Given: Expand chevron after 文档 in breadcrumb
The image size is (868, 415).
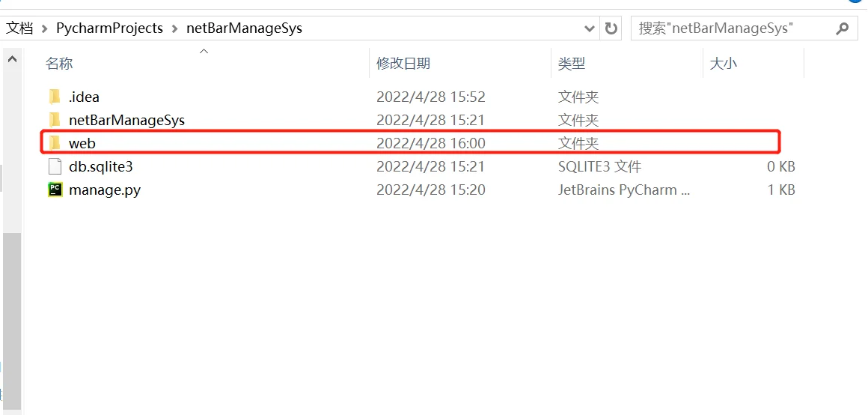Looking at the screenshot, I should pyautogui.click(x=44, y=28).
